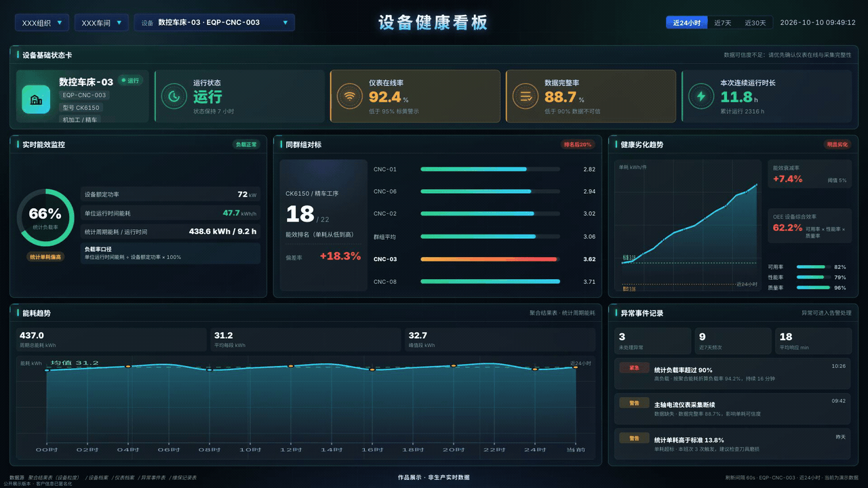
Task: Open the event 统计单耗高于标准 13.8%
Action: (x=732, y=444)
